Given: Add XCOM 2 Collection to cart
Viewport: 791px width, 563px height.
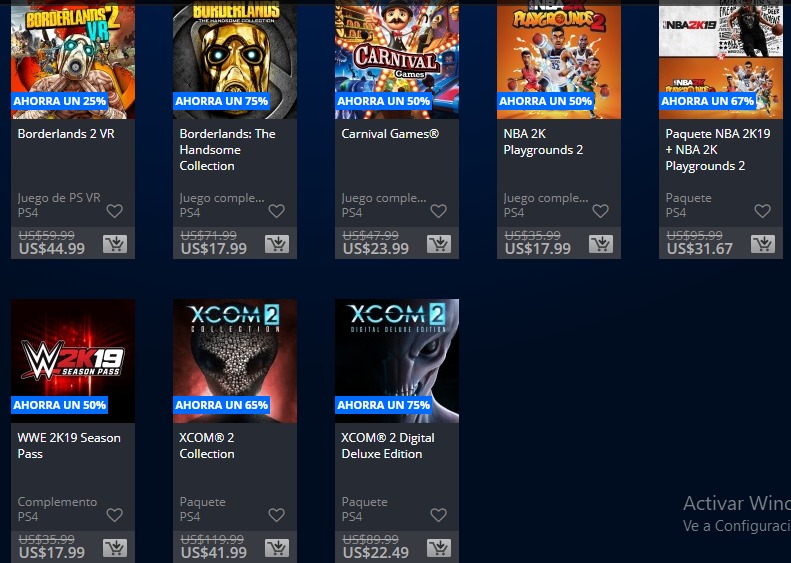Looking at the screenshot, I should pos(277,548).
